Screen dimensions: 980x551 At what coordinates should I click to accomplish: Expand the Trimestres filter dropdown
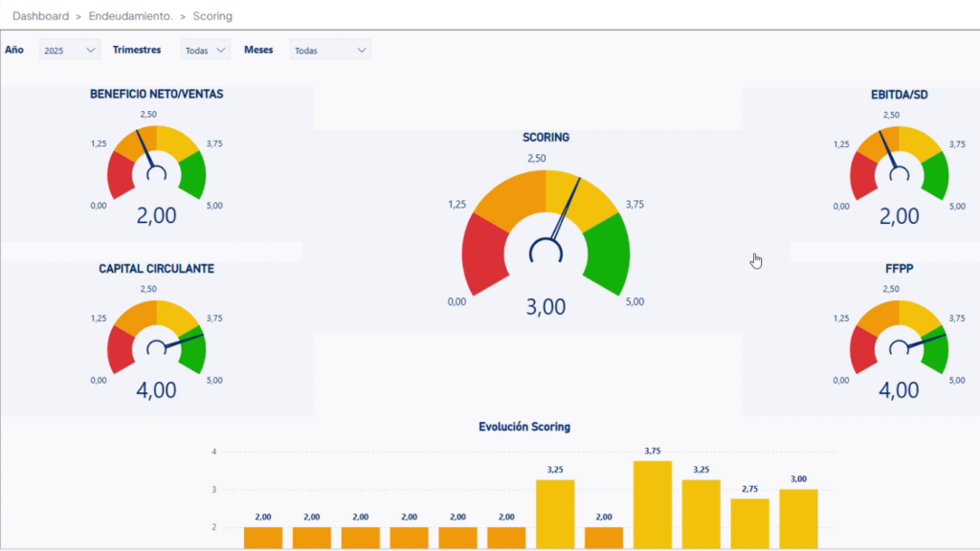(206, 50)
